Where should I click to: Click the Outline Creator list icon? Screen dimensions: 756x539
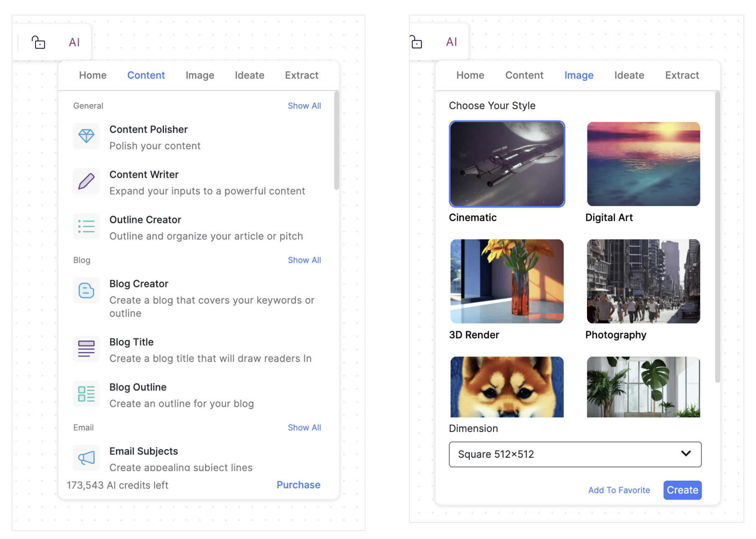tap(87, 226)
